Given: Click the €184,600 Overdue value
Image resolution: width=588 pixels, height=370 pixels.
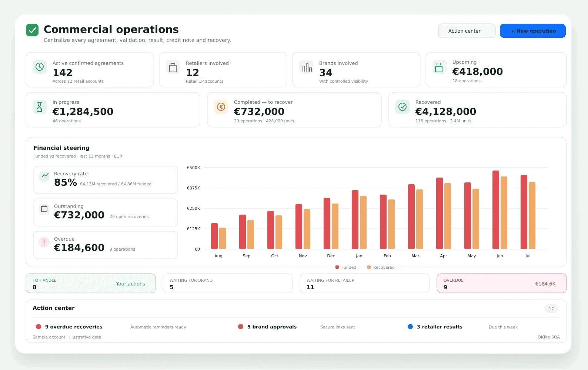Looking at the screenshot, I should [79, 248].
